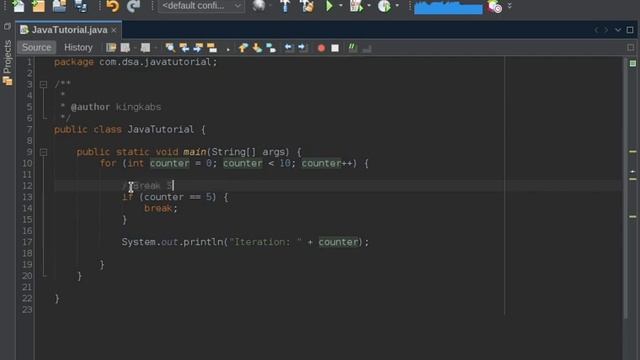This screenshot has width=640, height=360.
Task: Click the error stripe mark beside line 9
Action: [x=633, y=151]
